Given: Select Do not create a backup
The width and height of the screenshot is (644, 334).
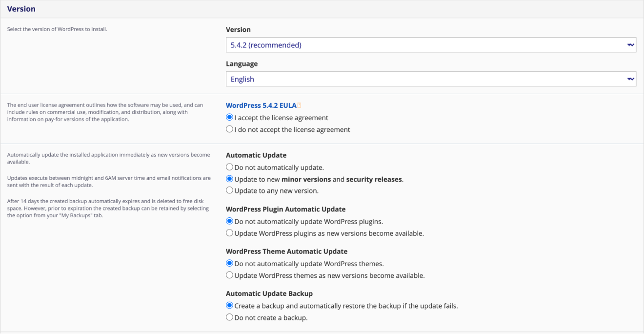Looking at the screenshot, I should 229,318.
